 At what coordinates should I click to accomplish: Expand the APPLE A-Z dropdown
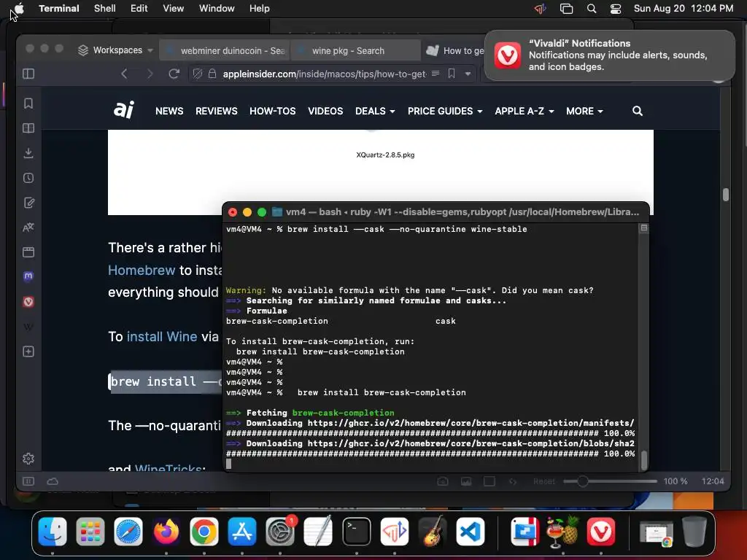(x=524, y=111)
